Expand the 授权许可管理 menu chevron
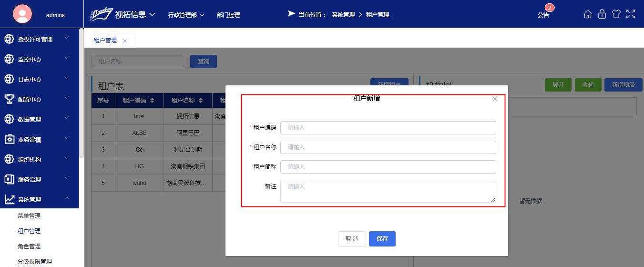The width and height of the screenshot is (644, 267). (x=67, y=38)
